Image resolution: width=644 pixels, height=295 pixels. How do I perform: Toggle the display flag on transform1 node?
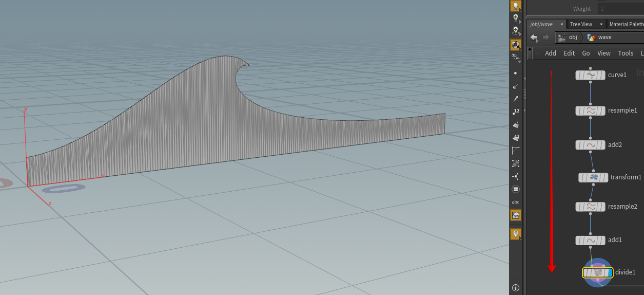point(605,177)
